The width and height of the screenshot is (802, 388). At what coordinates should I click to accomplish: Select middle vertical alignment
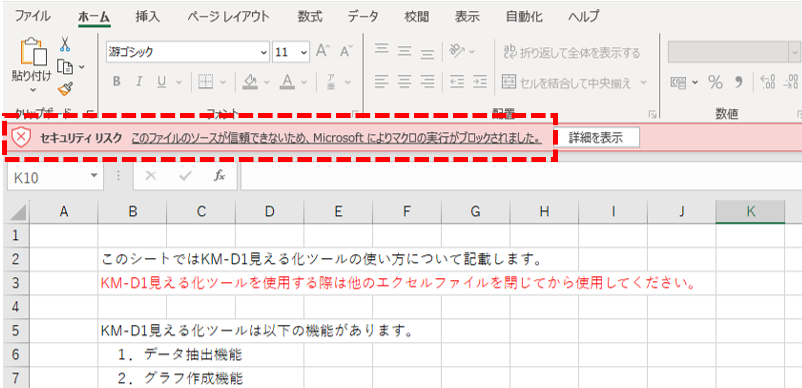(x=405, y=51)
